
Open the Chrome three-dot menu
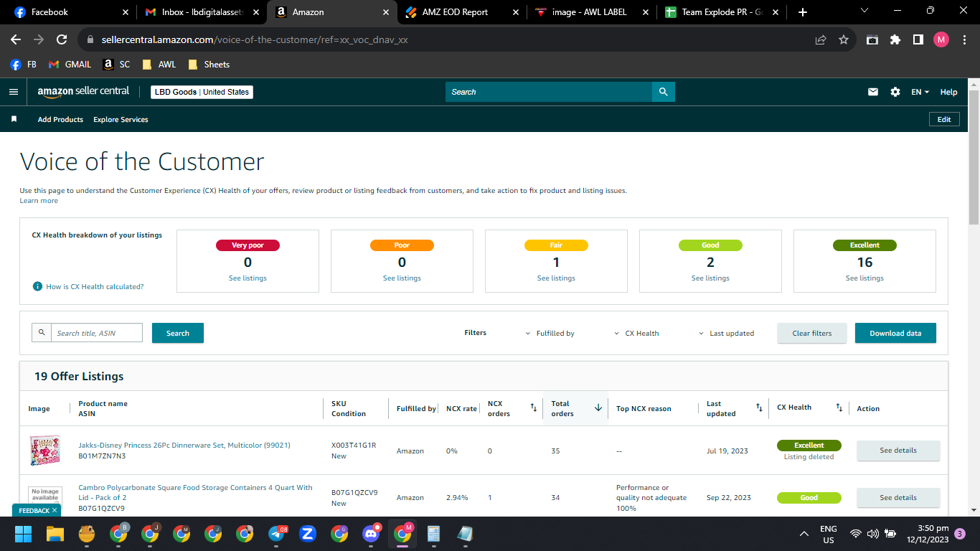(x=963, y=39)
